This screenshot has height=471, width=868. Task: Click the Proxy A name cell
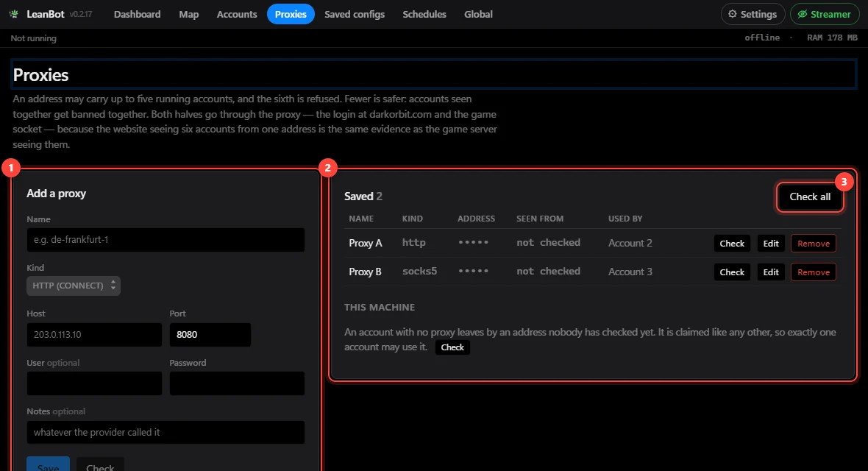click(x=366, y=244)
